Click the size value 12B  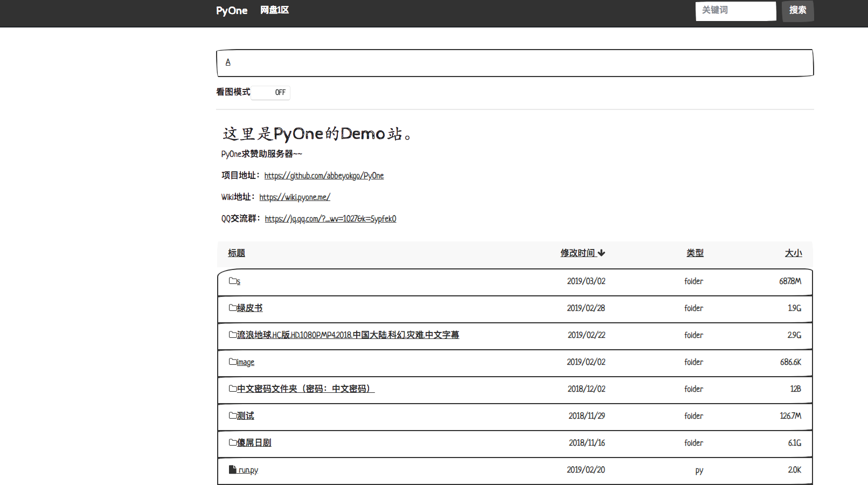click(796, 389)
